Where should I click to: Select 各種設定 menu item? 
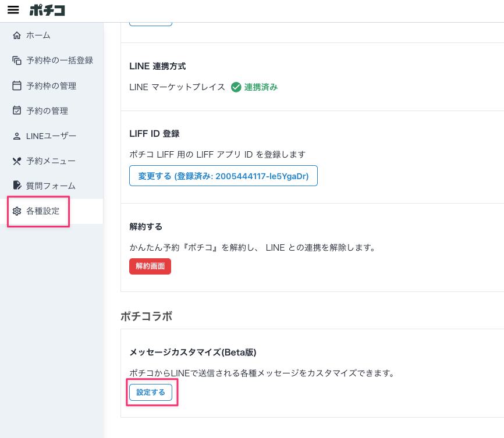pyautogui.click(x=51, y=211)
